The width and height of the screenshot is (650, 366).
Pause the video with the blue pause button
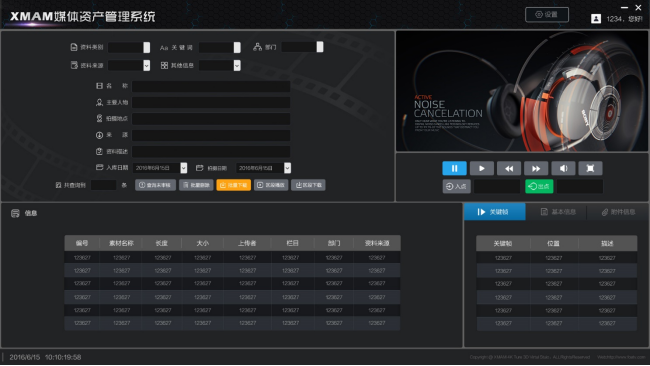coord(454,168)
